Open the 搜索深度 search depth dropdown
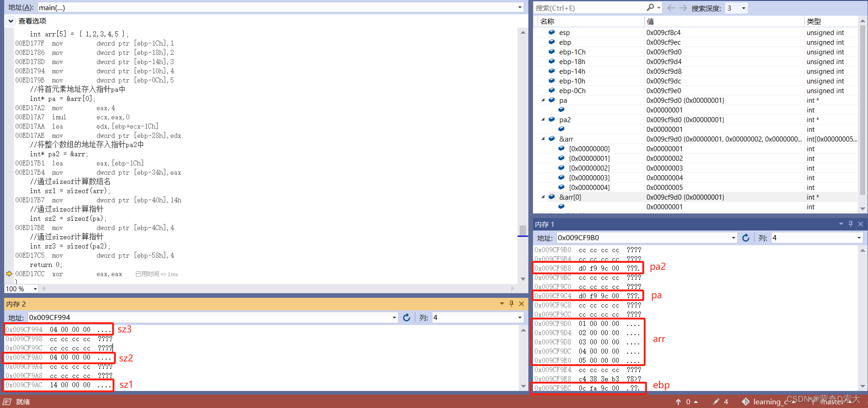 coord(743,8)
